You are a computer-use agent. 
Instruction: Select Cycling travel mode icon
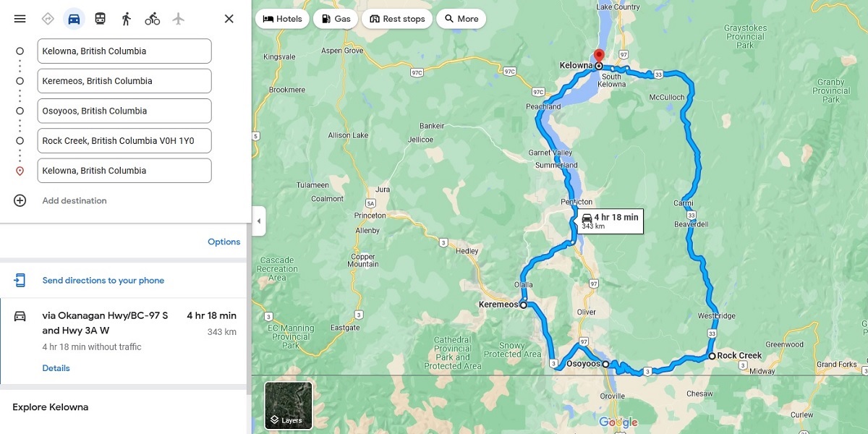152,19
